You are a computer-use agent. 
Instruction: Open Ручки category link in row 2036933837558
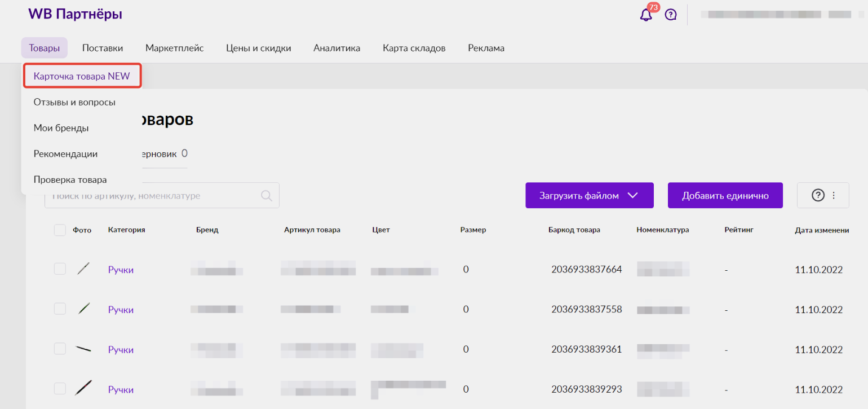coord(121,310)
